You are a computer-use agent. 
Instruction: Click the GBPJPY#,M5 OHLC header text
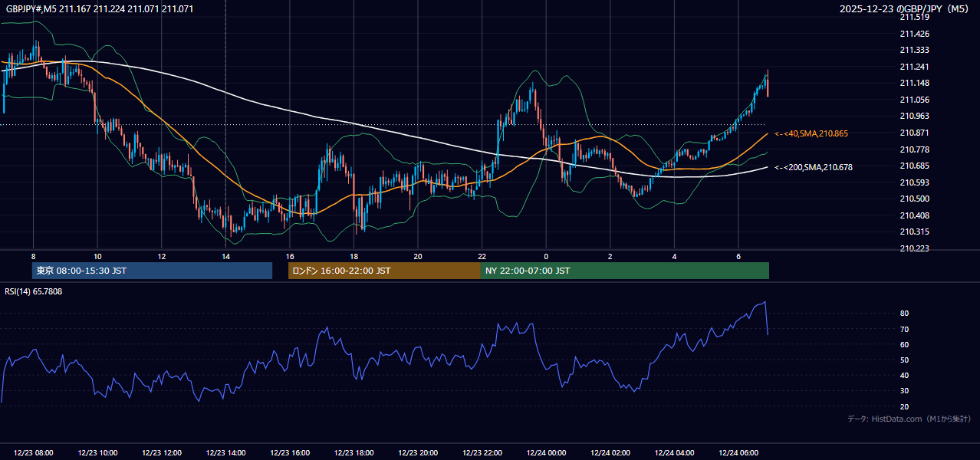coord(100,9)
